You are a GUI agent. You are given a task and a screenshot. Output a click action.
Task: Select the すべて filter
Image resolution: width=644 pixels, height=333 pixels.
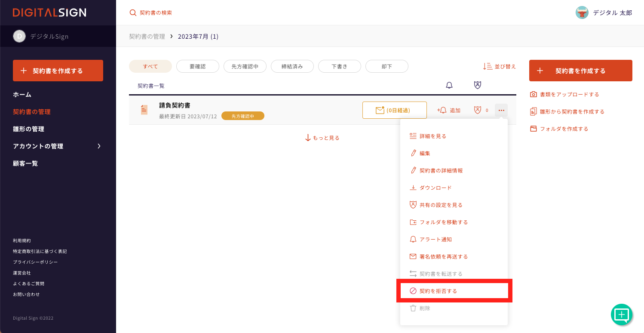[x=150, y=66]
